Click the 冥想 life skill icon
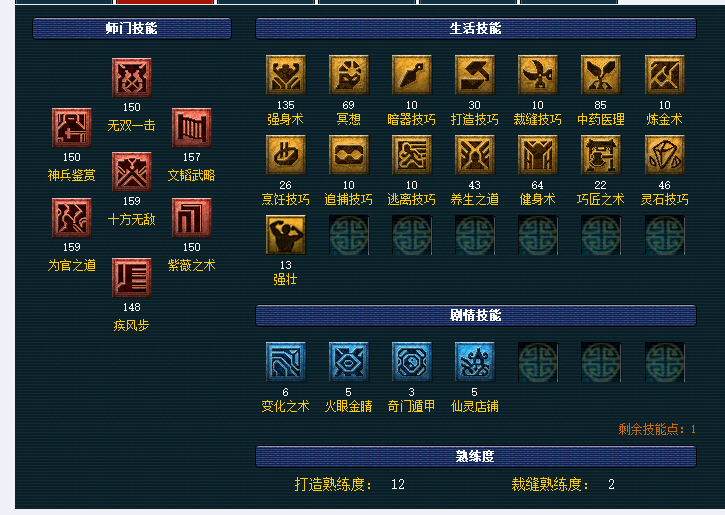Screen dimensions: 725x515 pos(349,75)
